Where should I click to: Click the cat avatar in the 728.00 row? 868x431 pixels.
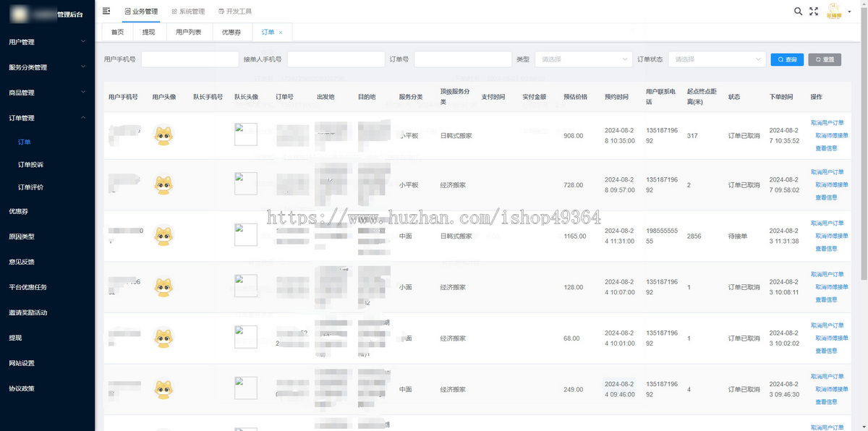[x=164, y=185]
